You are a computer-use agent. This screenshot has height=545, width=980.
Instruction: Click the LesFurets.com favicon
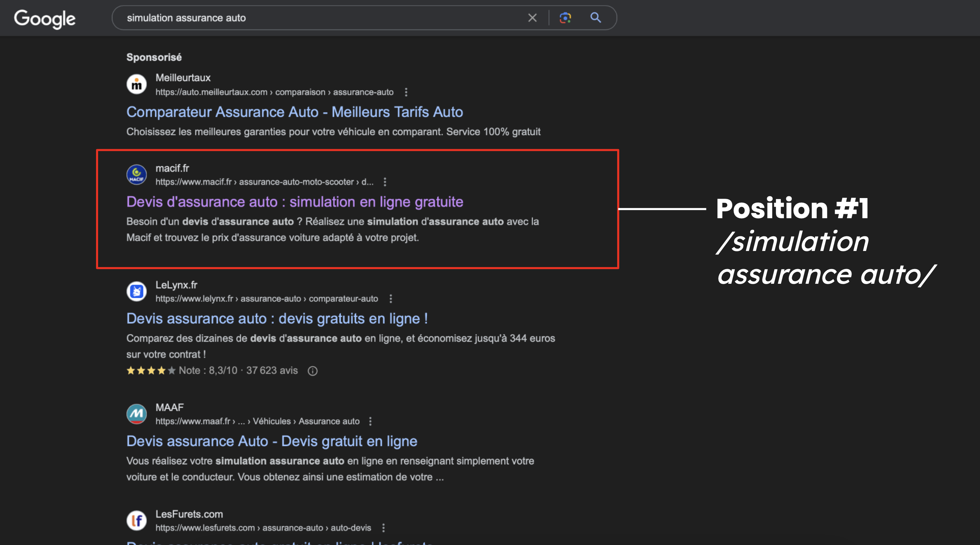137,520
